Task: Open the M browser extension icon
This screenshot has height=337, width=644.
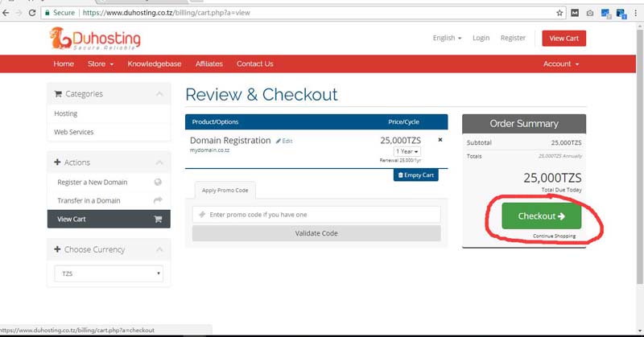Action: [575, 13]
